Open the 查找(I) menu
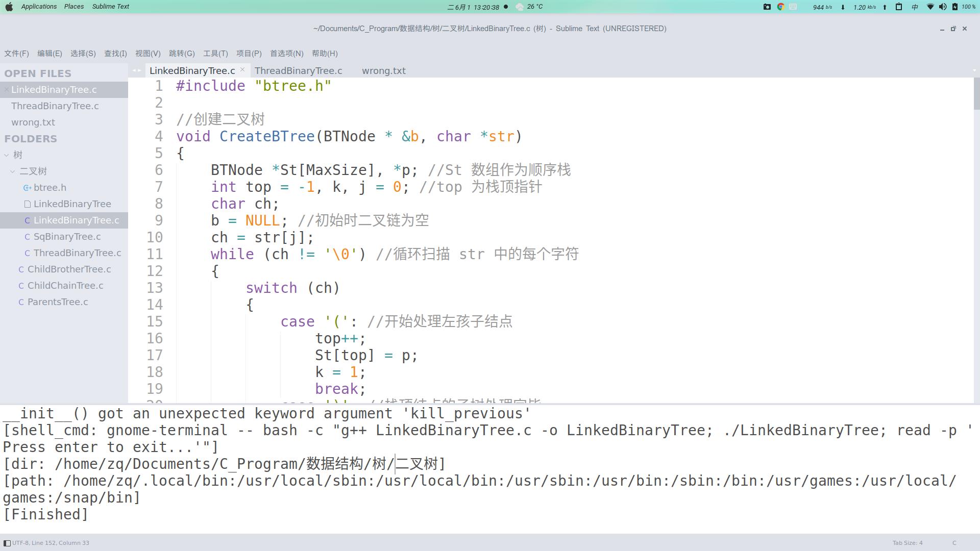Image resolution: width=980 pixels, height=551 pixels. click(x=115, y=54)
